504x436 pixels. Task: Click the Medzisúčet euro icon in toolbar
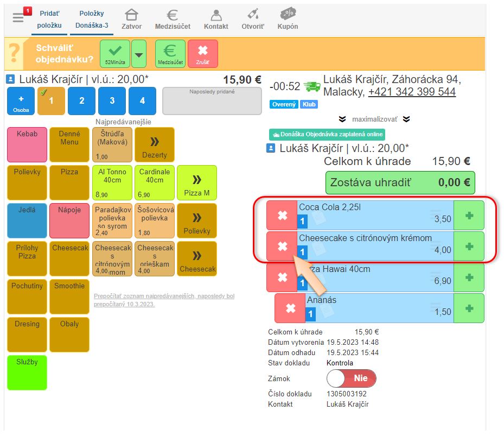tap(173, 19)
